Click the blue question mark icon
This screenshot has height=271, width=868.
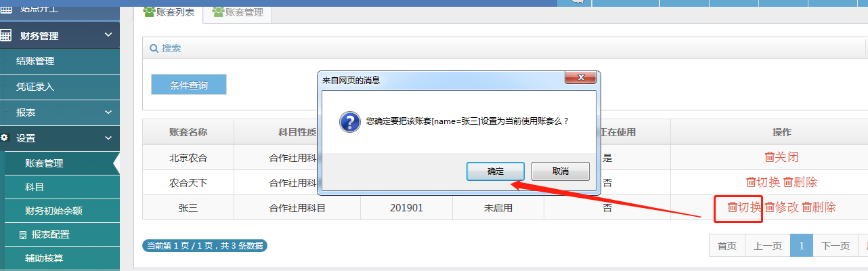349,121
